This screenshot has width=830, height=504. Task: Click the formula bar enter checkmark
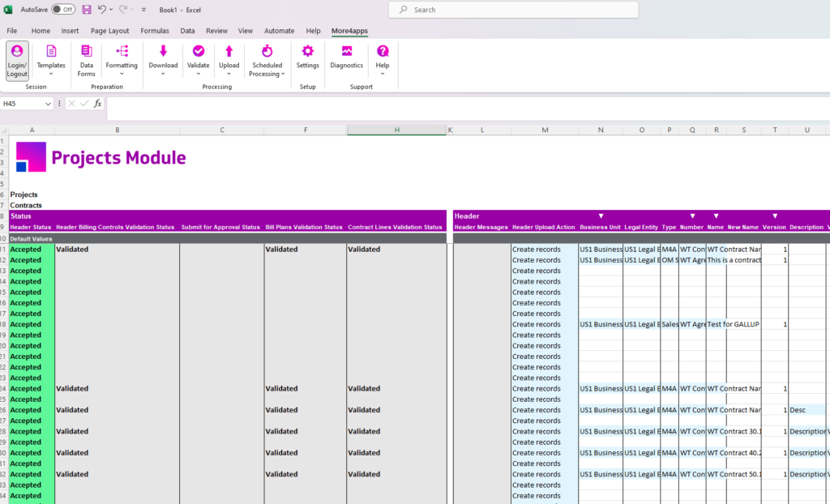[84, 104]
